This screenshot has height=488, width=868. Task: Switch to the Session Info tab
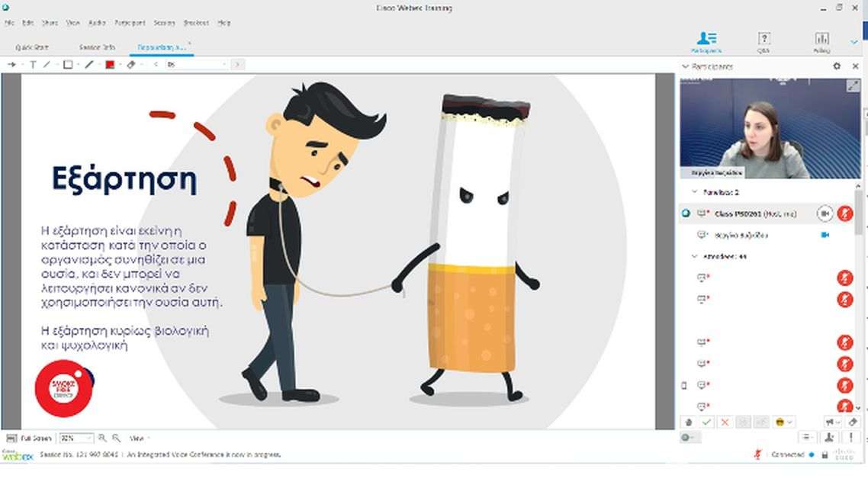point(98,47)
